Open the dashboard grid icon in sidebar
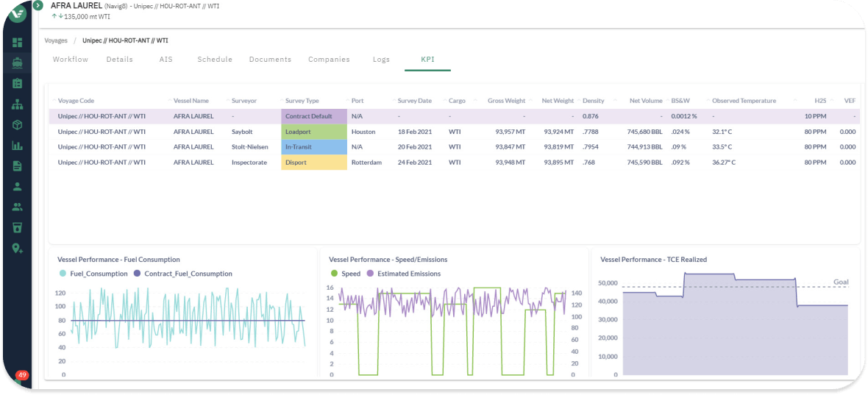 pos(17,43)
